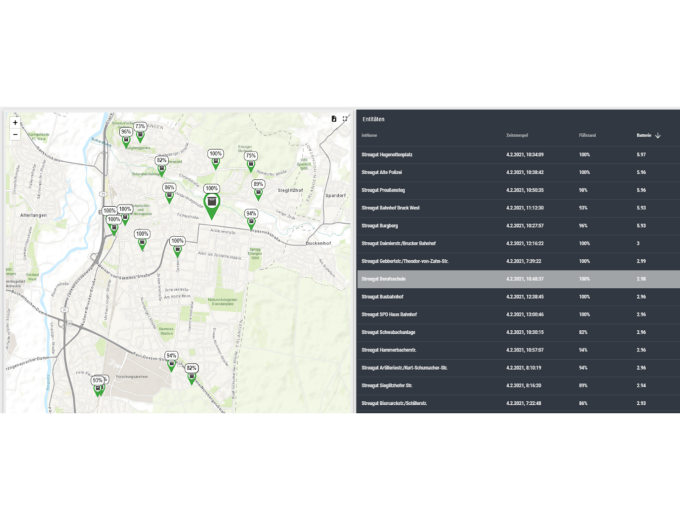
Task: Select the 96% container marker on map
Action: pos(126,141)
